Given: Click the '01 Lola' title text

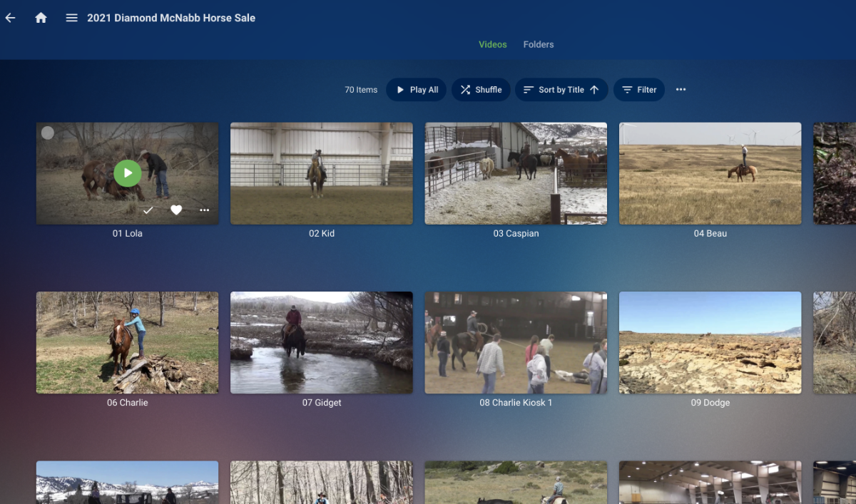Looking at the screenshot, I should (x=128, y=233).
